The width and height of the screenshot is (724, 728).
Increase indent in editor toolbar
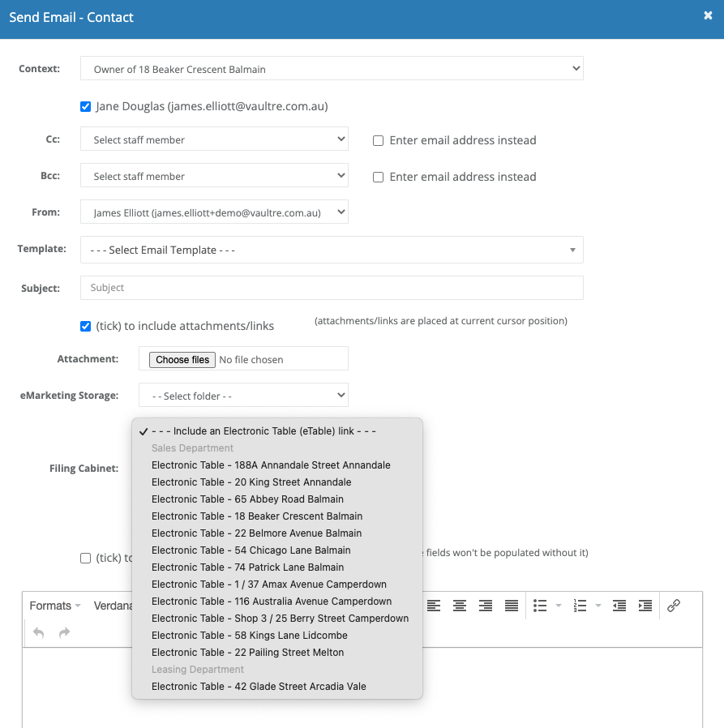point(645,606)
